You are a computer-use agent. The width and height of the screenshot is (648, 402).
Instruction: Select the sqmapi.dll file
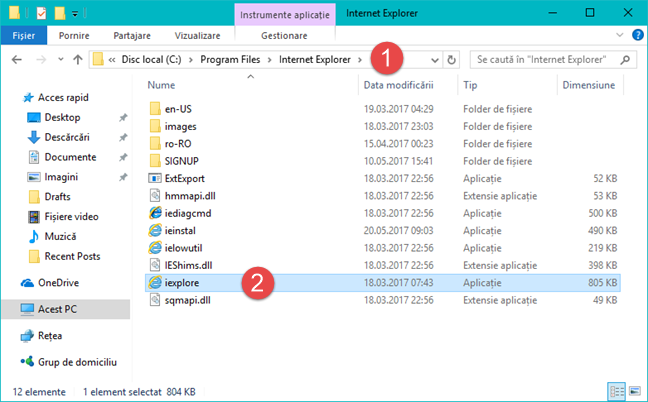coord(188,300)
